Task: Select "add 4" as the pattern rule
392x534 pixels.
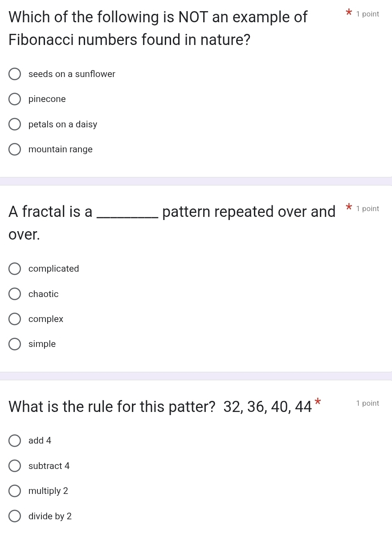Action: click(x=15, y=440)
